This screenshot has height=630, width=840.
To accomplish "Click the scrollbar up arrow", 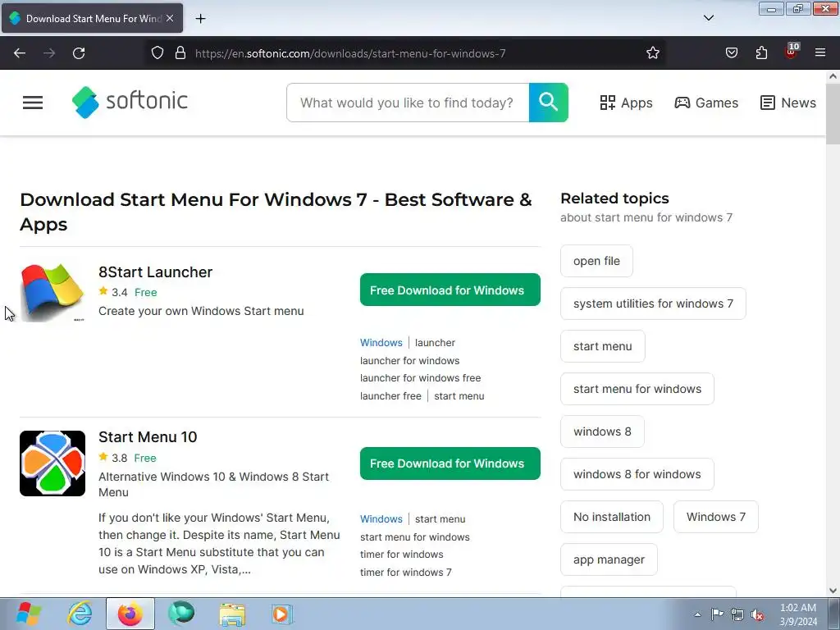I will click(833, 76).
